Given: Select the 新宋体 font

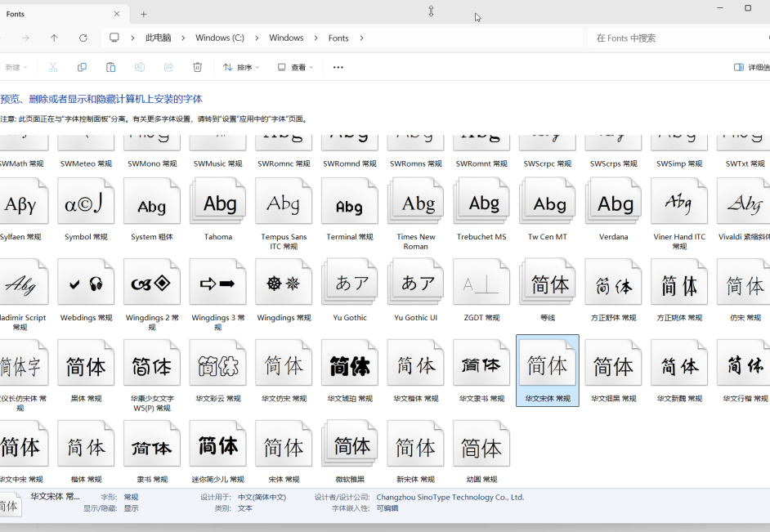Looking at the screenshot, I should pyautogui.click(x=415, y=452).
